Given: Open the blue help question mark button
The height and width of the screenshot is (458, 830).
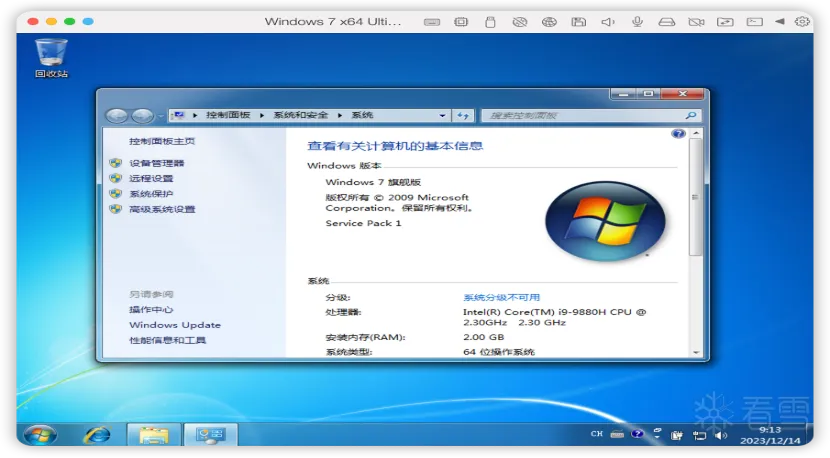Looking at the screenshot, I should (x=678, y=133).
